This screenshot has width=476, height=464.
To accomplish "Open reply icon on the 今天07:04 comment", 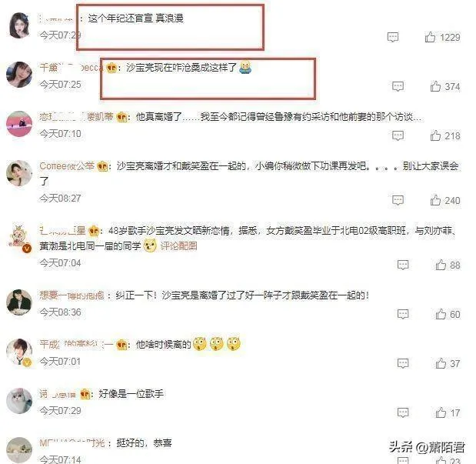I will tap(403, 265).
